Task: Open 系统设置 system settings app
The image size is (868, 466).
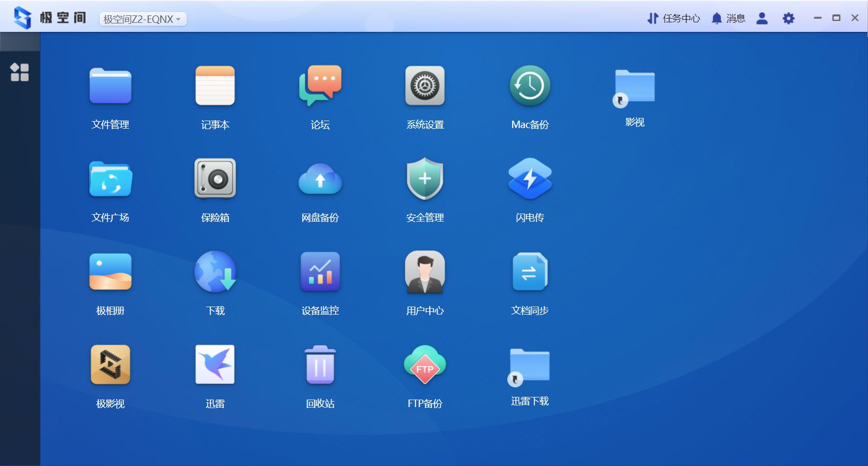Action: pos(425,86)
